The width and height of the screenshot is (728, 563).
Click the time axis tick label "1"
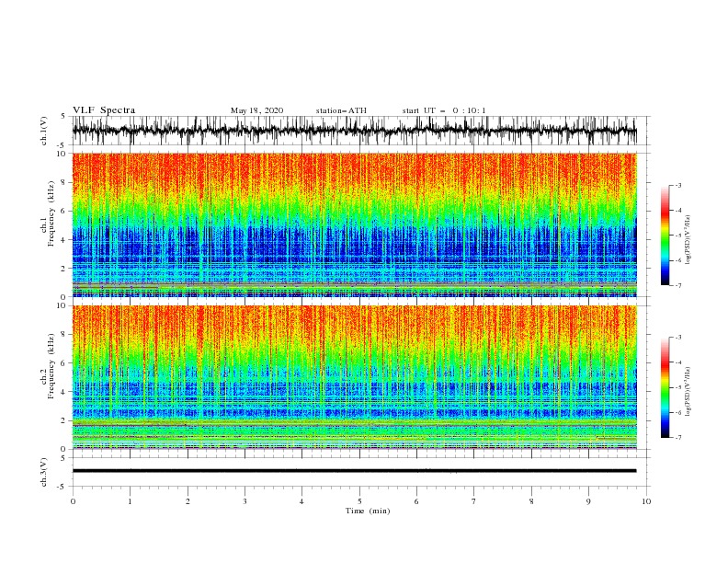pyautogui.click(x=130, y=501)
